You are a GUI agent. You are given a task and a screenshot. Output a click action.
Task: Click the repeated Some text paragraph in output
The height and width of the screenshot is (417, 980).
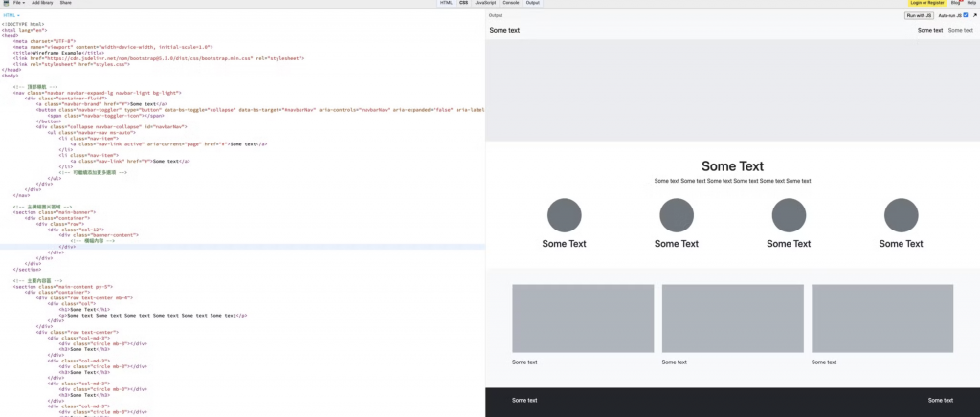[732, 181]
